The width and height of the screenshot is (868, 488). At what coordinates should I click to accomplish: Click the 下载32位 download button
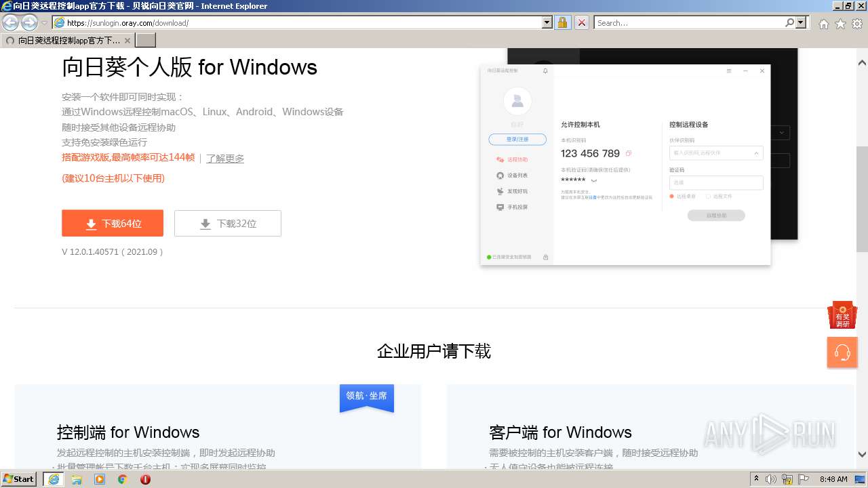[x=228, y=223]
